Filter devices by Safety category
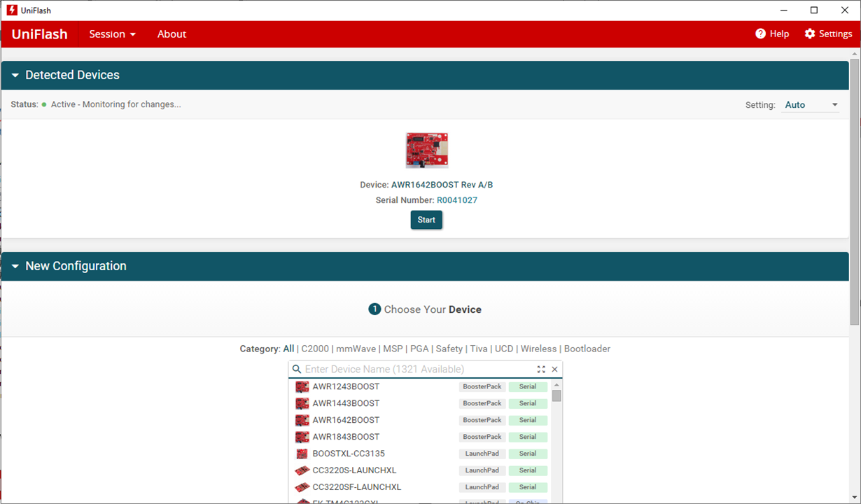Image resolution: width=861 pixels, height=504 pixels. click(x=449, y=349)
